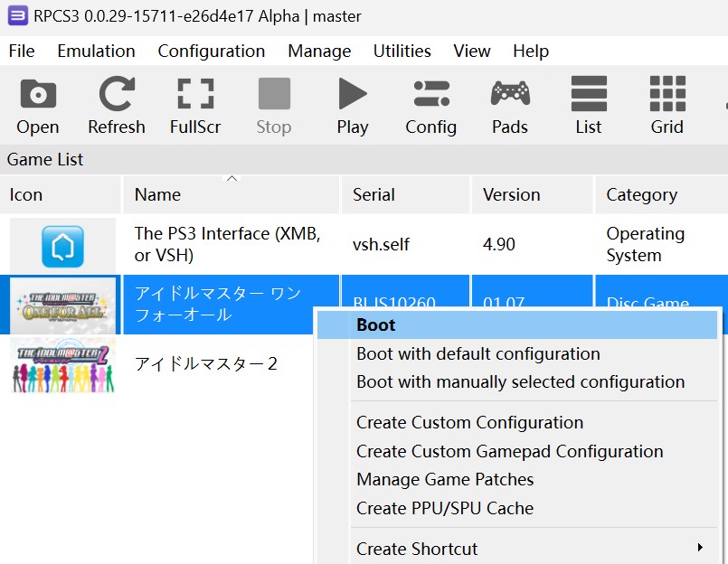This screenshot has height=564, width=728.
Task: Open the View menu
Action: coord(472,51)
